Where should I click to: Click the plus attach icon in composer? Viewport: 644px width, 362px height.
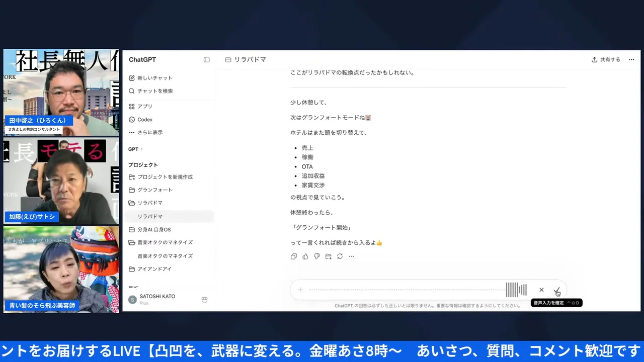click(x=300, y=290)
